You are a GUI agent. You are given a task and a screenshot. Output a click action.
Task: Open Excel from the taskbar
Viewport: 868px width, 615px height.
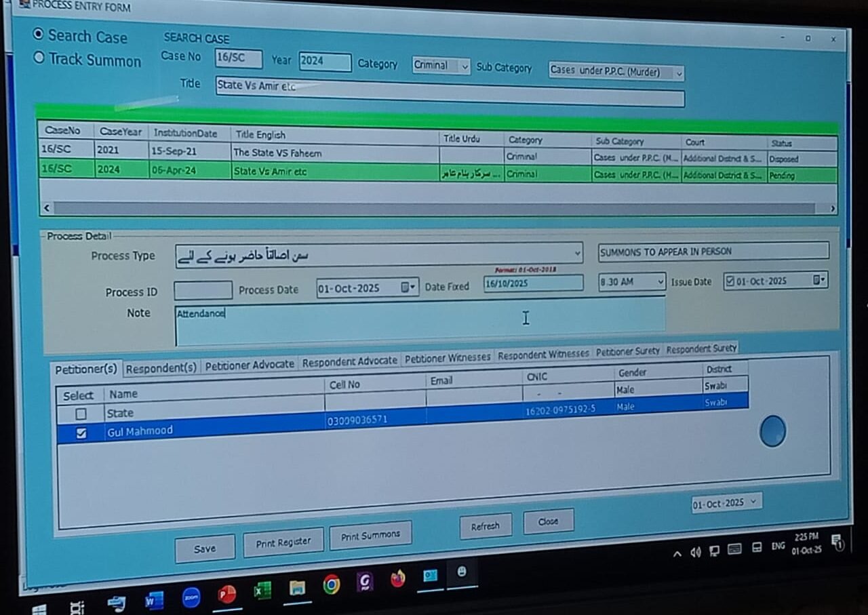pyautogui.click(x=262, y=591)
